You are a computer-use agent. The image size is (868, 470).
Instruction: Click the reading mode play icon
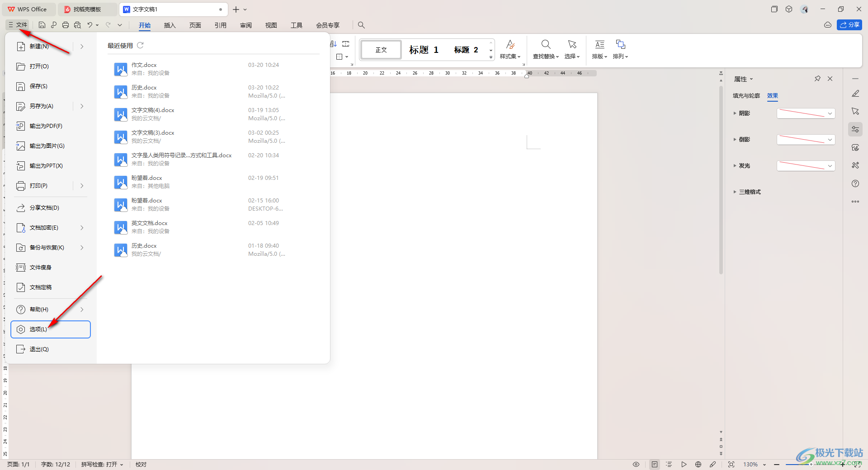(x=684, y=464)
